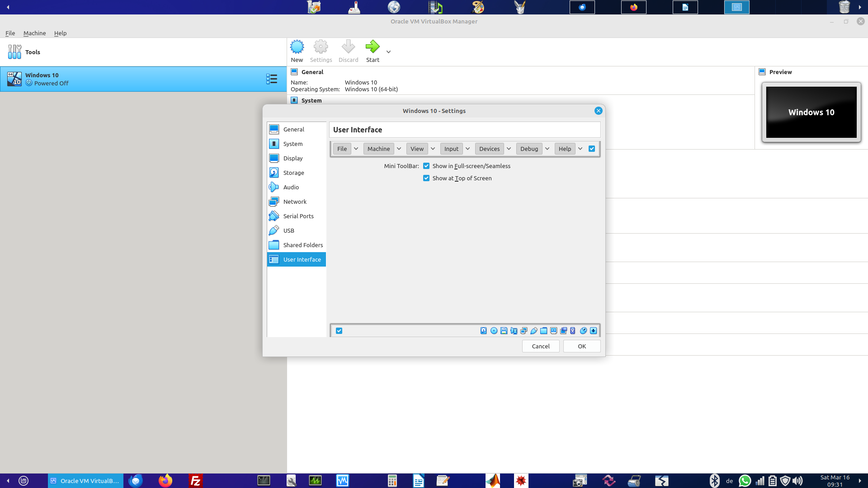Viewport: 868px width, 488px height.
Task: Open Help menu in VirtualBox Manager
Action: 60,33
